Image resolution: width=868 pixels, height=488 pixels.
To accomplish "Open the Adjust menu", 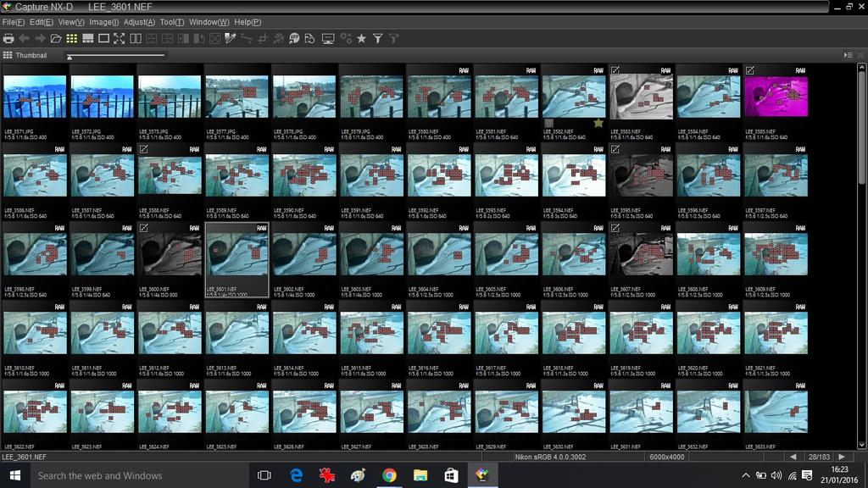I will coord(139,22).
